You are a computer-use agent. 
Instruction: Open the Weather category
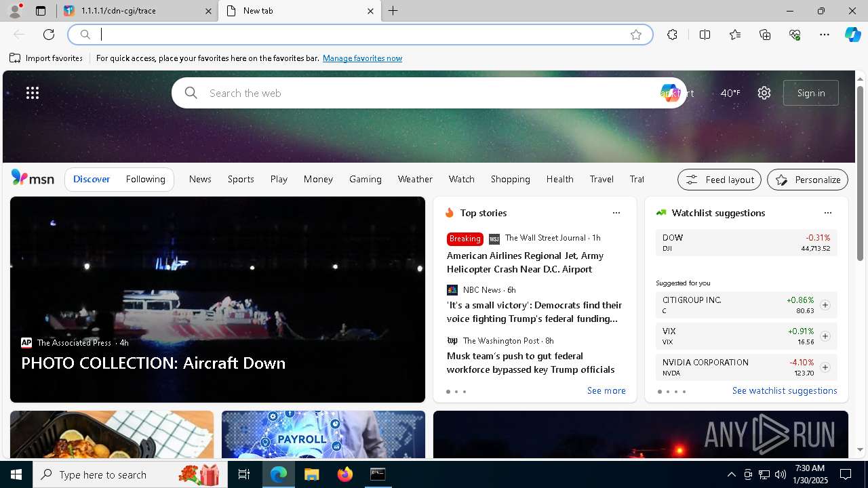point(415,179)
